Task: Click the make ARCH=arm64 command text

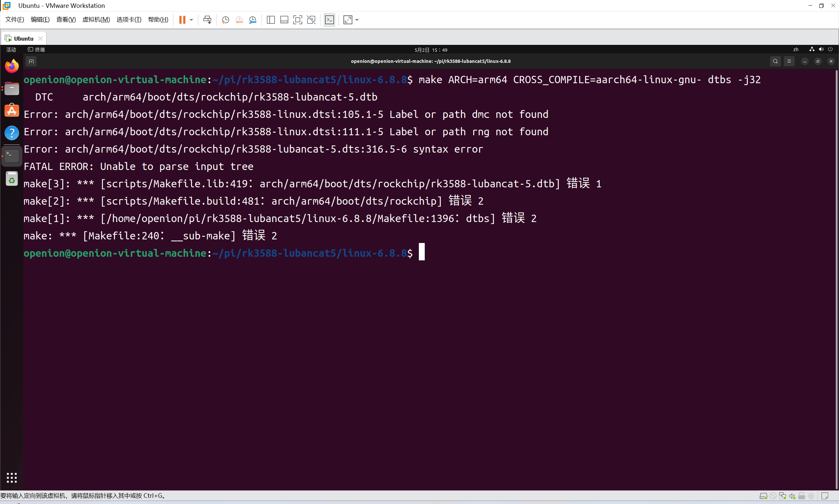Action: pyautogui.click(x=590, y=80)
